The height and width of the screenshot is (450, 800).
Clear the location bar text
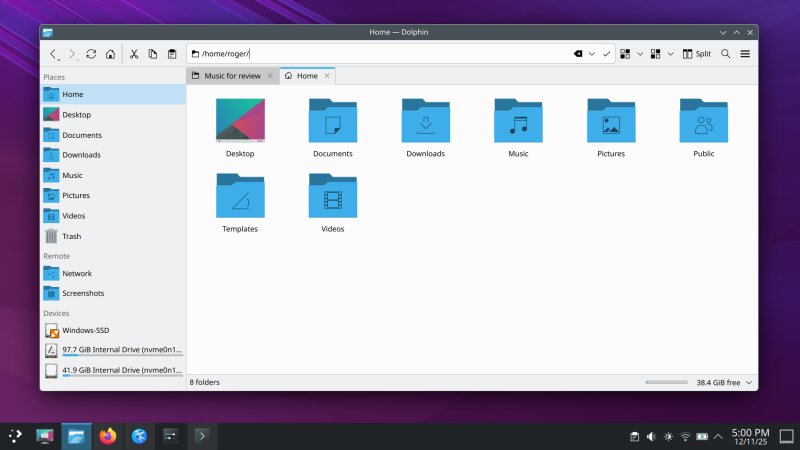tap(578, 54)
